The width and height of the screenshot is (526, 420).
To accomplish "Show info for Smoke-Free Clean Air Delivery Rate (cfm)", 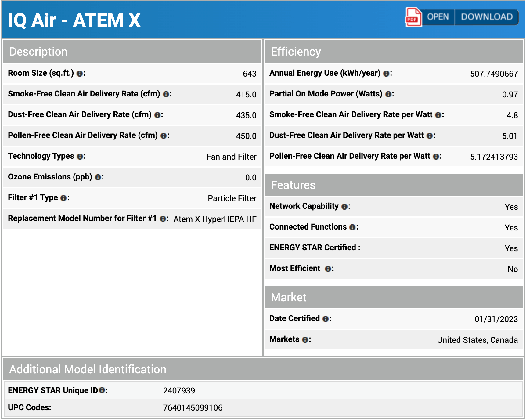I will [166, 94].
